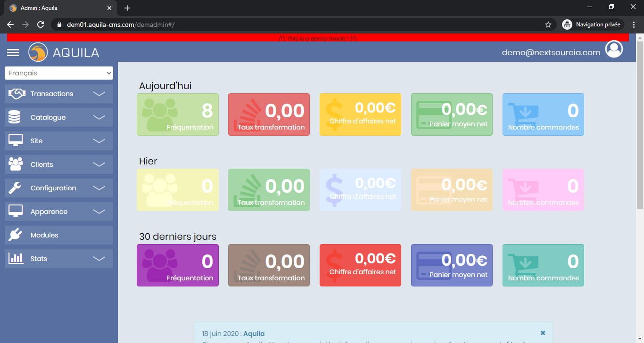This screenshot has height=343, width=644.
Task: Click the Aquila news link dated 18 juin 2020
Action: 254,333
